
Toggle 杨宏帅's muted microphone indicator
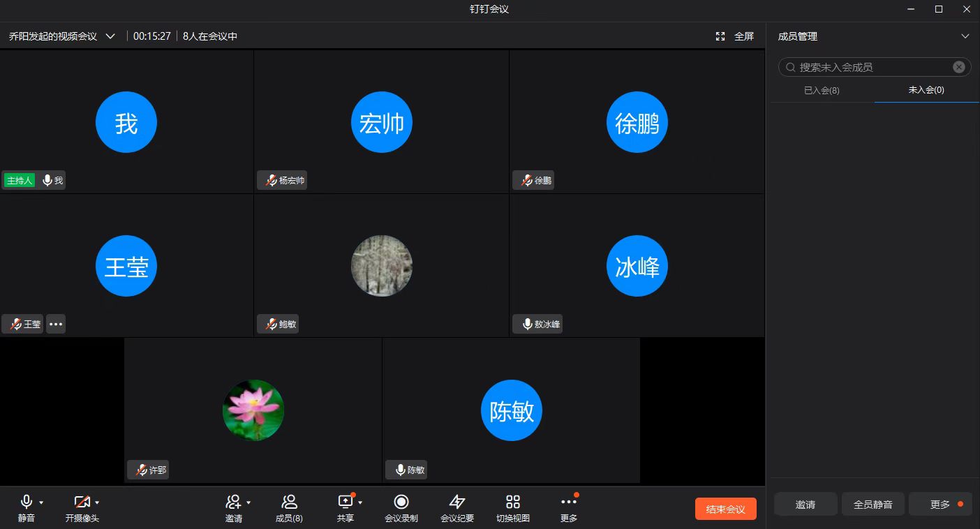tap(270, 181)
